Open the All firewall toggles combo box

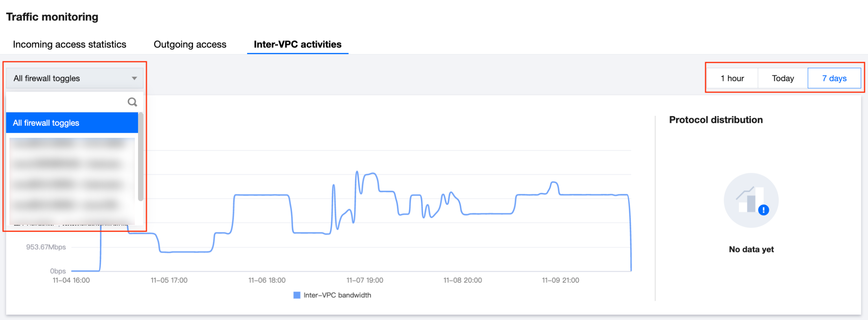click(74, 79)
